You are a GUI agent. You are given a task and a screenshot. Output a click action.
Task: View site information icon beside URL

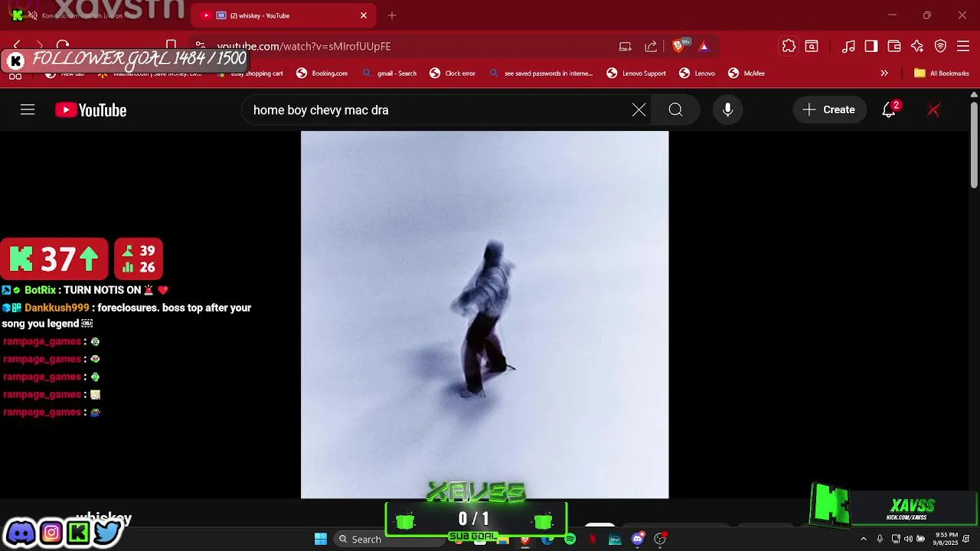coord(200,46)
